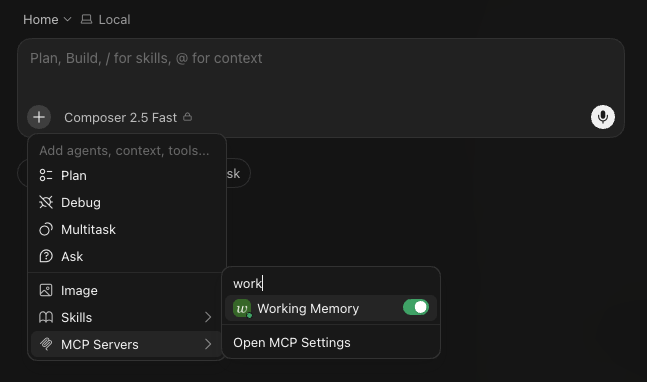Open the Skills menu entry
Viewport: 647px width, 382px height.
coord(127,317)
